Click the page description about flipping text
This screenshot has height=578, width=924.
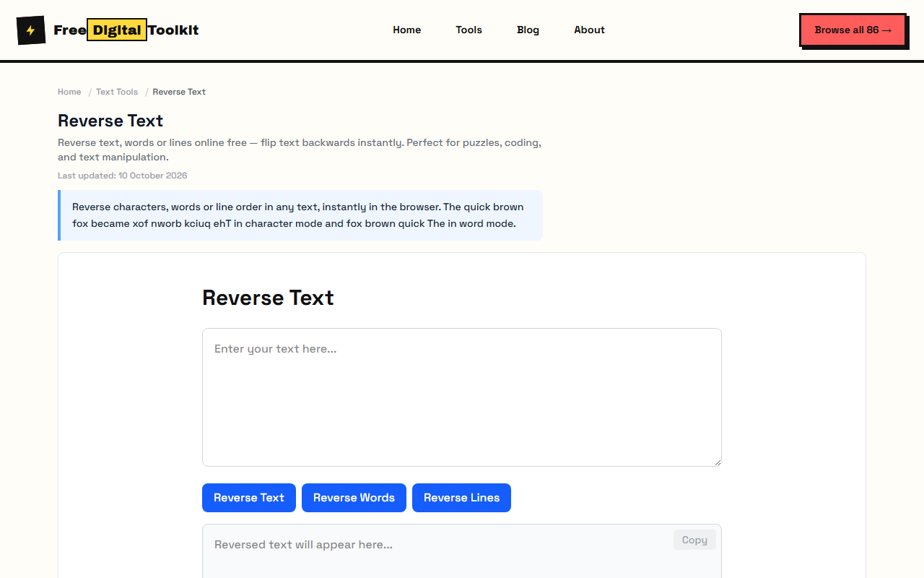(300, 150)
